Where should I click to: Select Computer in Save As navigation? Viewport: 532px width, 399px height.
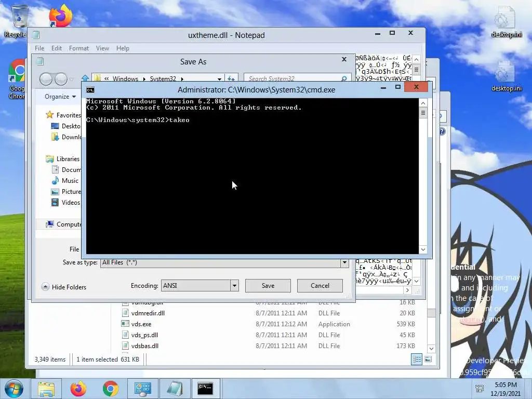pyautogui.click(x=64, y=224)
